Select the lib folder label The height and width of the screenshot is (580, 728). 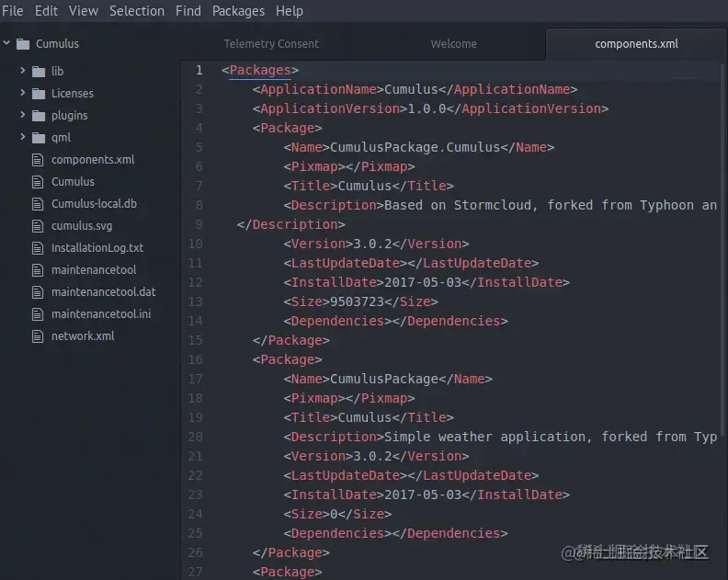click(x=57, y=71)
